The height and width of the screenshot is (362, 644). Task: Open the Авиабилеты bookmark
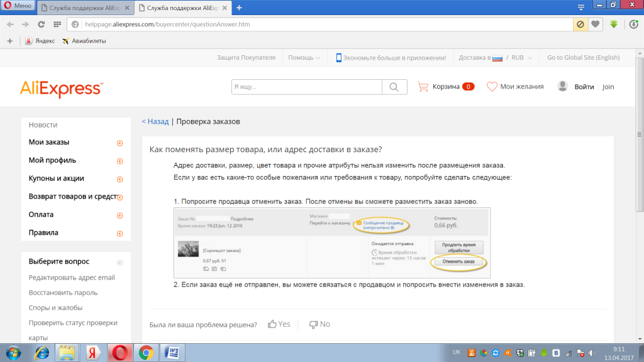pos(84,41)
